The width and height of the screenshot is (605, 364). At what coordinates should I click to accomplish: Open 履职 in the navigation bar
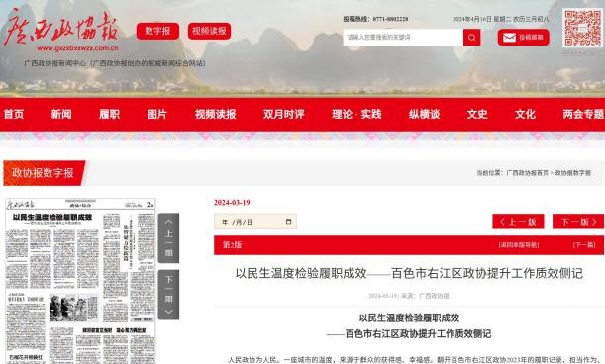pyautogui.click(x=109, y=114)
